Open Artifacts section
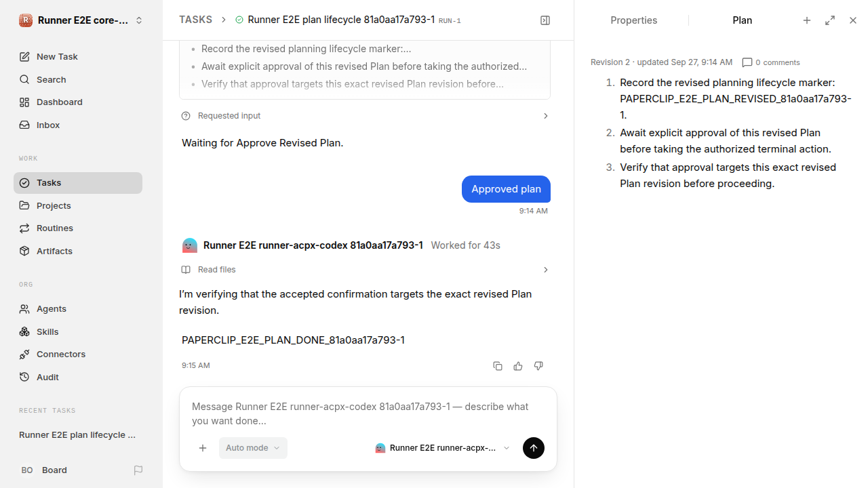Viewport: 868px width, 488px height. click(78, 251)
